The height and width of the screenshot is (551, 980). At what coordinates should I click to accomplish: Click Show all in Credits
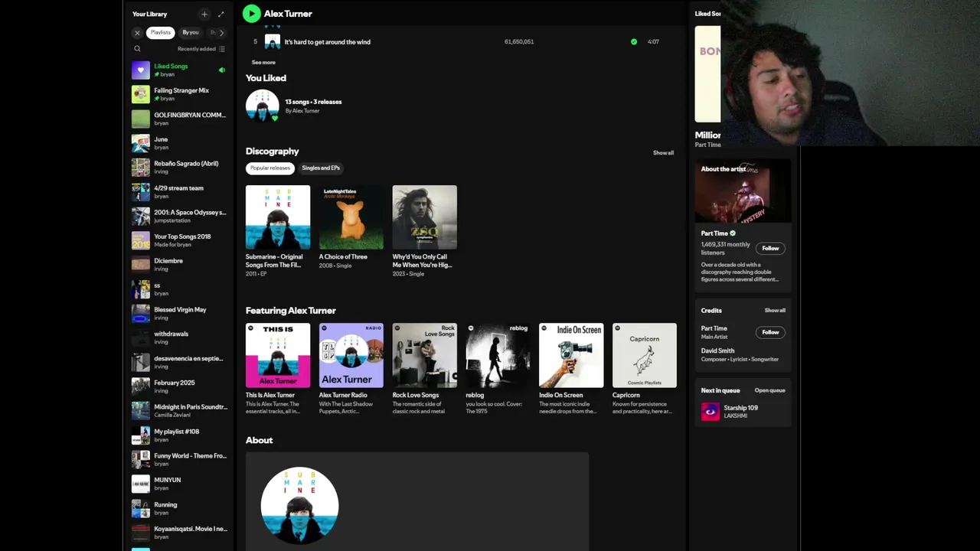click(x=775, y=311)
